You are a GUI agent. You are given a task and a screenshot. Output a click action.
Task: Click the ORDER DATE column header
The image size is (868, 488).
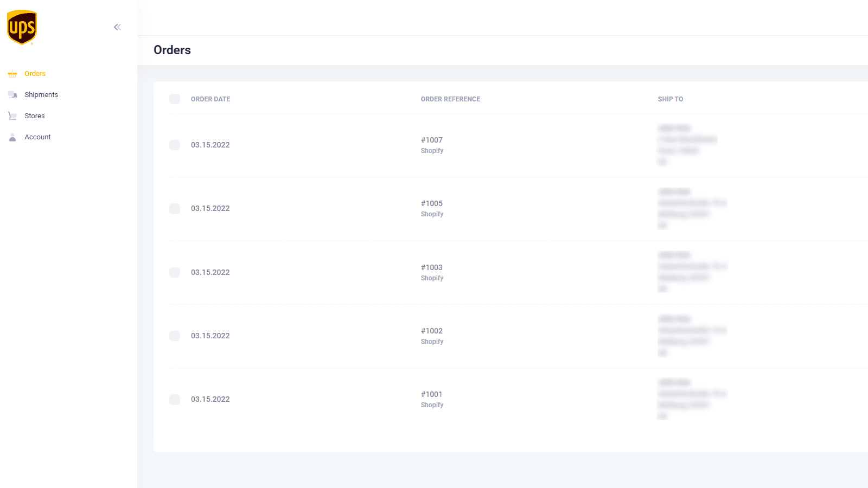pyautogui.click(x=210, y=99)
